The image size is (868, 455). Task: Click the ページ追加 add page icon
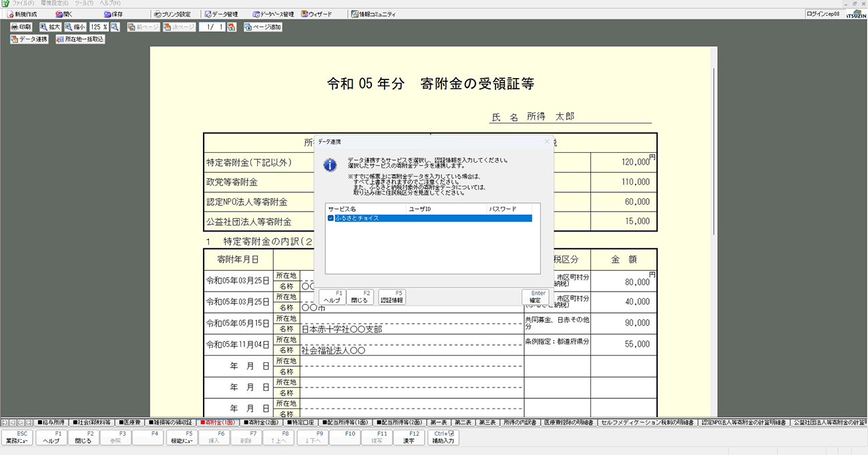click(x=262, y=27)
